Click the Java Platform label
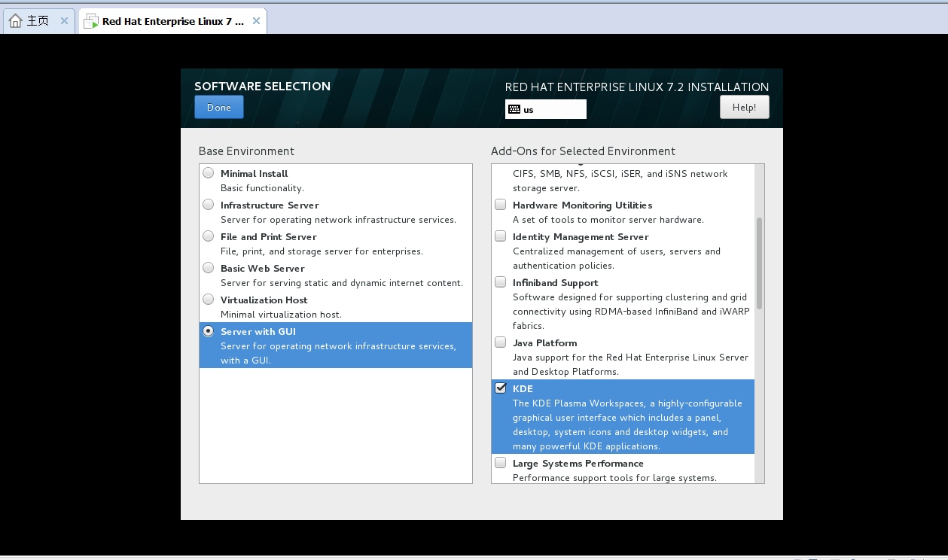The width and height of the screenshot is (948, 560). click(544, 343)
